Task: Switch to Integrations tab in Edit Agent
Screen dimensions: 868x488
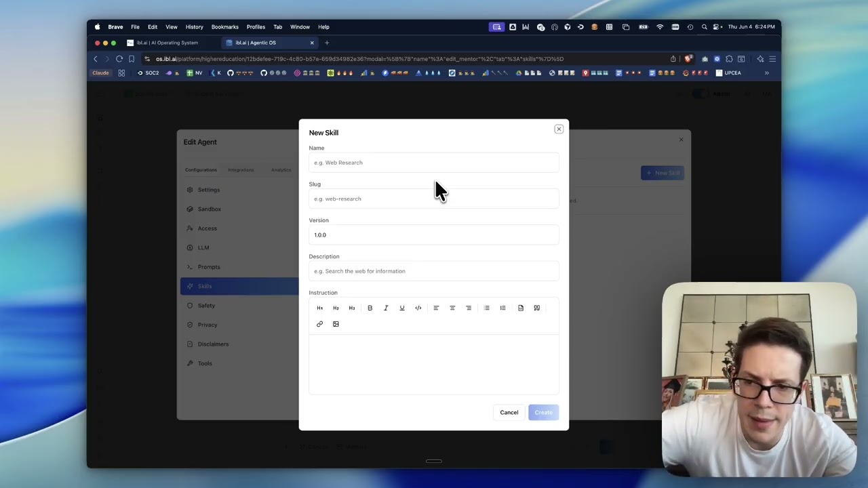Action: 241,170
